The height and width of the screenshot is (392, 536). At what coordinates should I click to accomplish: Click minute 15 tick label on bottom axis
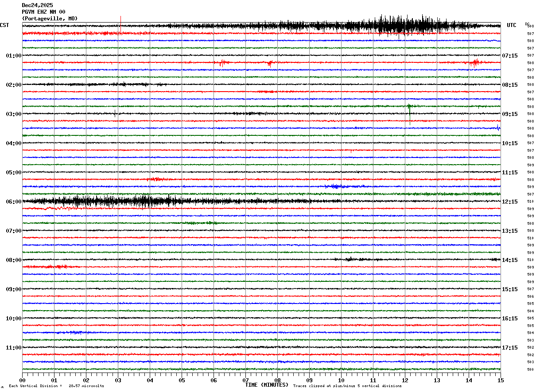501,380
